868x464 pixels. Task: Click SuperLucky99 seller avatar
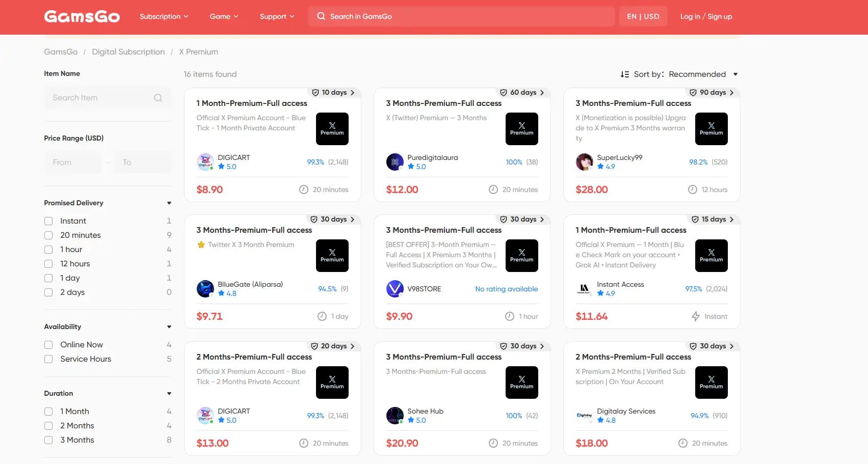coord(584,162)
